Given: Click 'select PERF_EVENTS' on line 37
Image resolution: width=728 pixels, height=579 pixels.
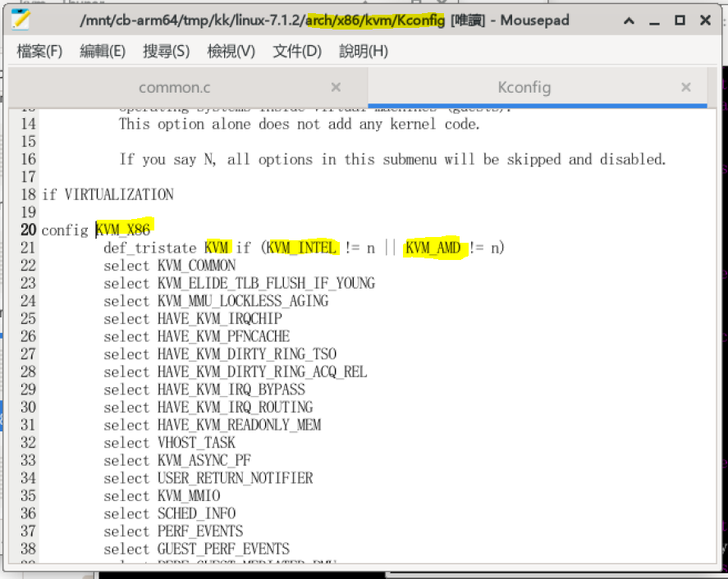Looking at the screenshot, I should (173, 531).
